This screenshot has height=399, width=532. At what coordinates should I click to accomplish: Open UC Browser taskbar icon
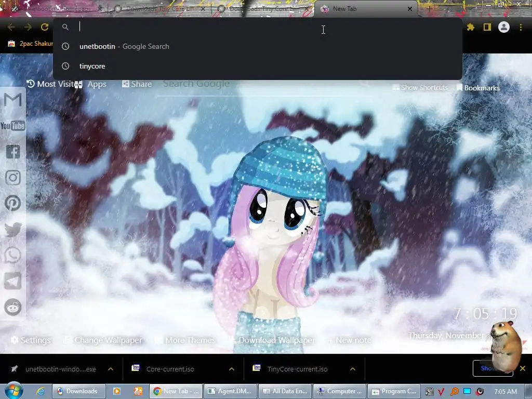pos(138,391)
